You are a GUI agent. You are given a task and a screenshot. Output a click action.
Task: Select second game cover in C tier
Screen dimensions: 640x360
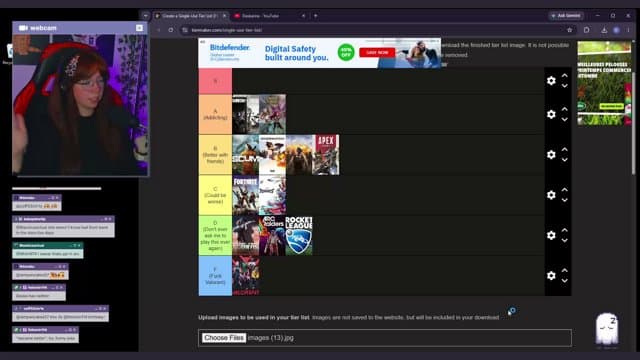coord(272,195)
